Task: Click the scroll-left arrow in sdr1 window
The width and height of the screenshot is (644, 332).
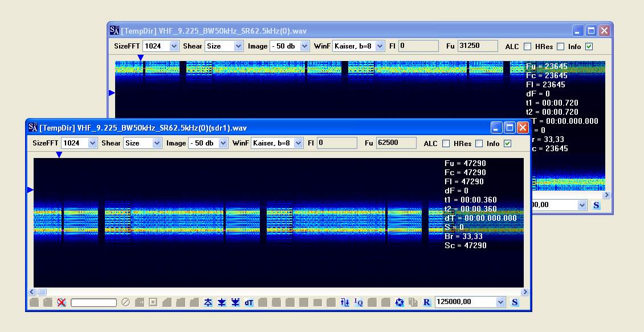Action: click(32, 291)
